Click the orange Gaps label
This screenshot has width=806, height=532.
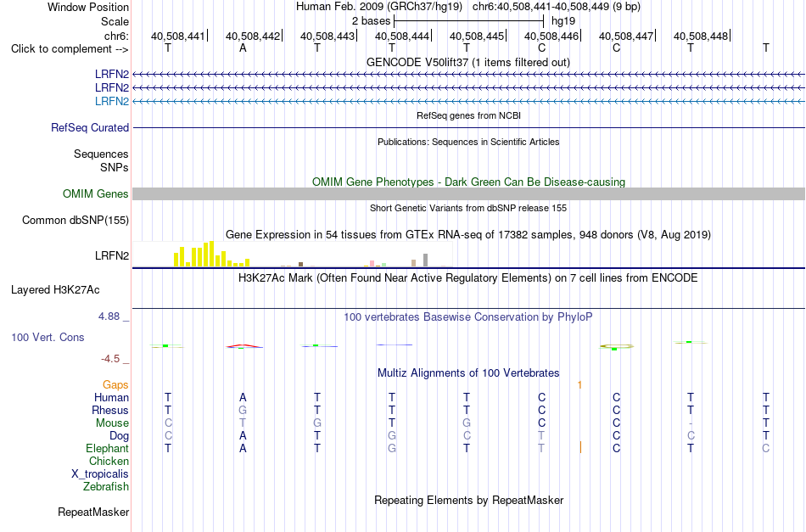point(115,384)
